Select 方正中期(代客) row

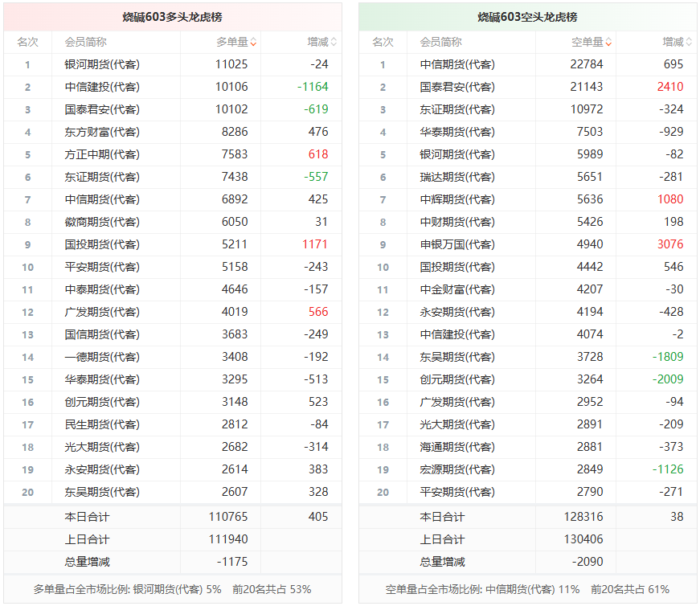(x=173, y=154)
